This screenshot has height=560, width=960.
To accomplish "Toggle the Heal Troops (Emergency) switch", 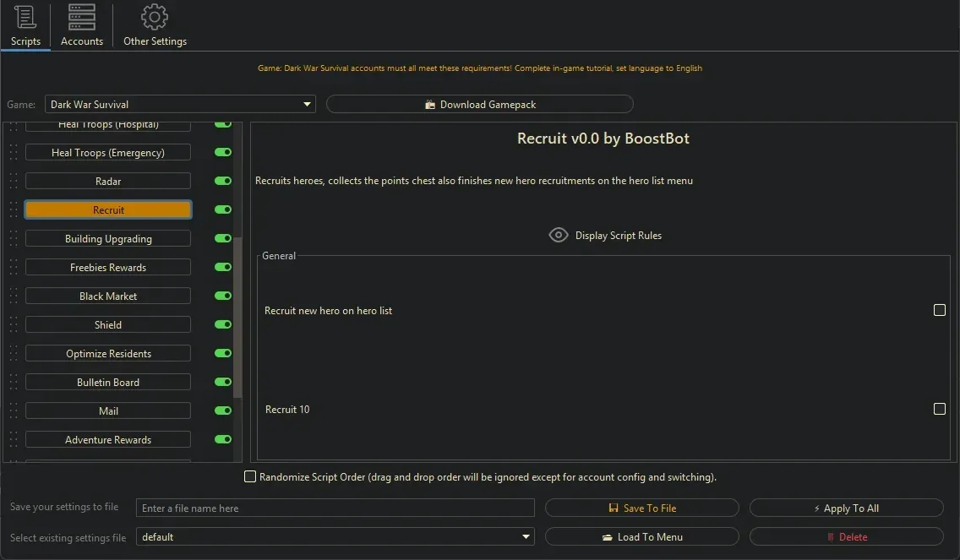I will (x=223, y=152).
